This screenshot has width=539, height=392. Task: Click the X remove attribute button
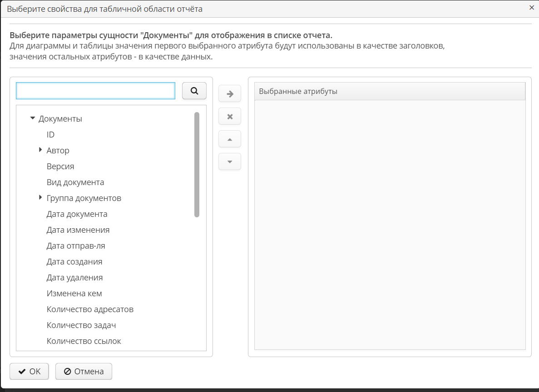click(x=230, y=117)
